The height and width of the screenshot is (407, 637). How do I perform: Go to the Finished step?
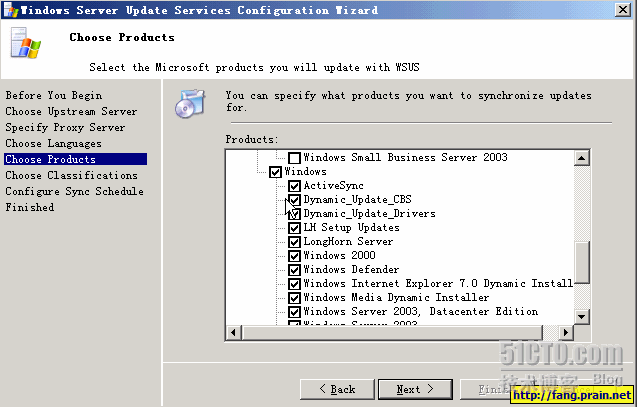(x=29, y=207)
